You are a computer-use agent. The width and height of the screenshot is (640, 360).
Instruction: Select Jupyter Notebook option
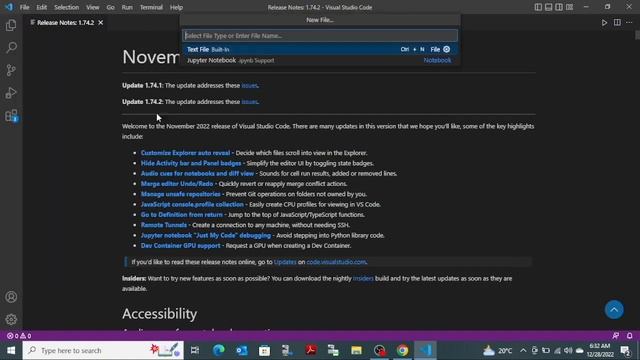tap(320, 60)
